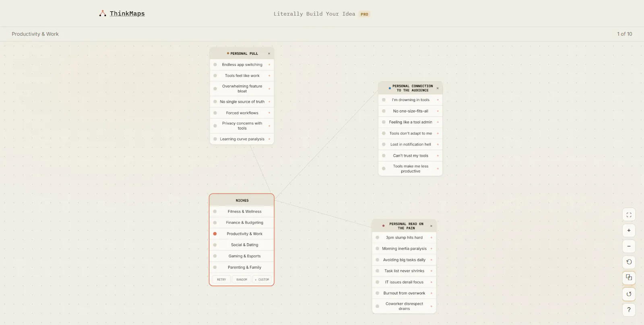
Task: Click the PRO badge in the header
Action: [364, 14]
